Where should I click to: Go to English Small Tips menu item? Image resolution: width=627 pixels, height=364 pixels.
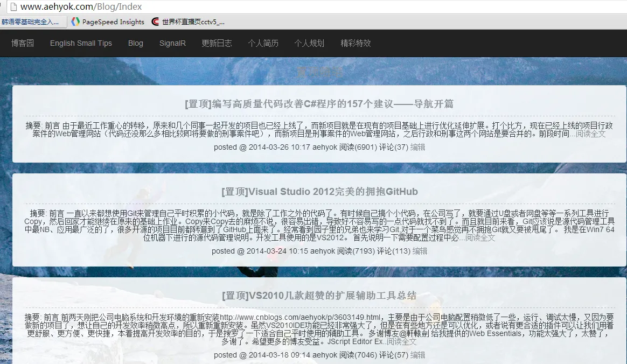[x=81, y=43]
